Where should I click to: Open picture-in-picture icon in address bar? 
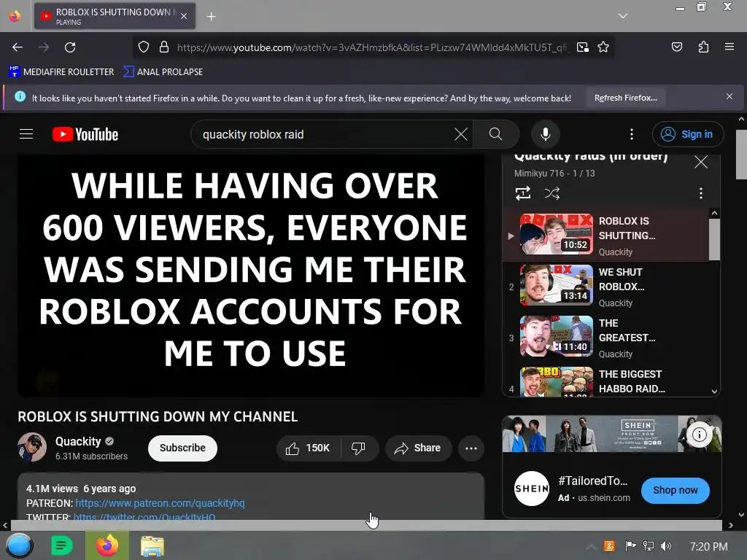583,47
